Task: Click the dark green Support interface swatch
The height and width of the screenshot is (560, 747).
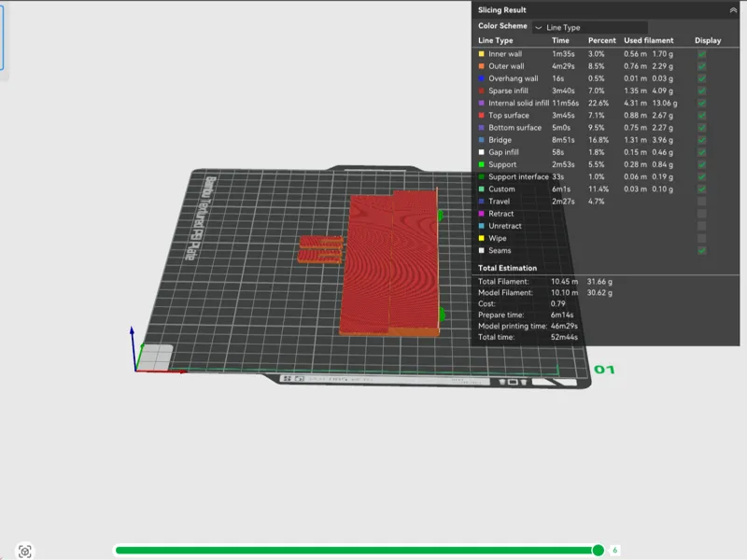Action: [x=481, y=176]
